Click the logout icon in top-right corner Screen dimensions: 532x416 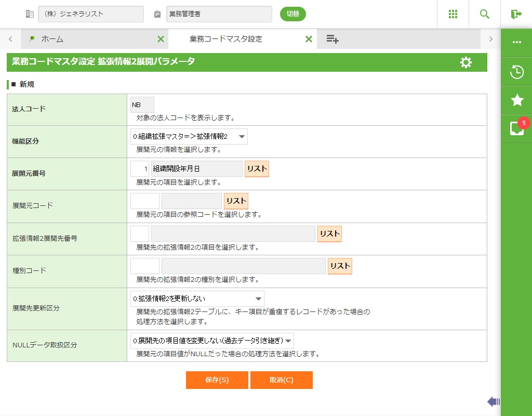pos(516,14)
